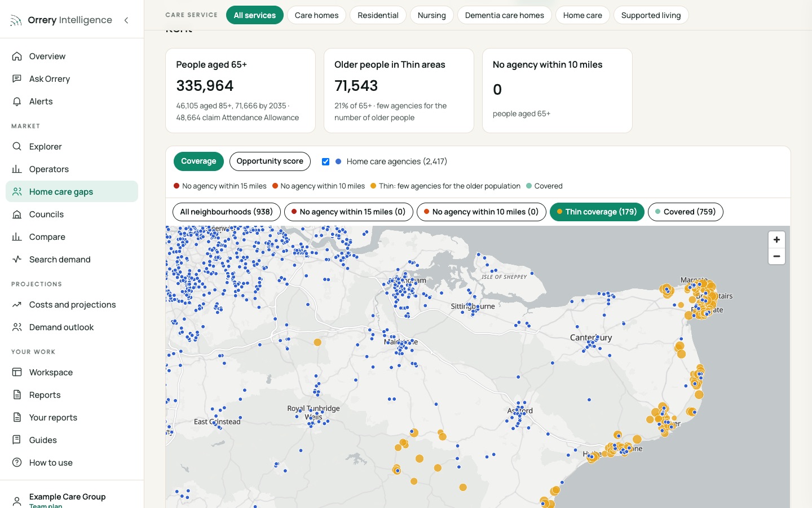Select the Residential service tab
This screenshot has width=812, height=508.
[x=378, y=15]
